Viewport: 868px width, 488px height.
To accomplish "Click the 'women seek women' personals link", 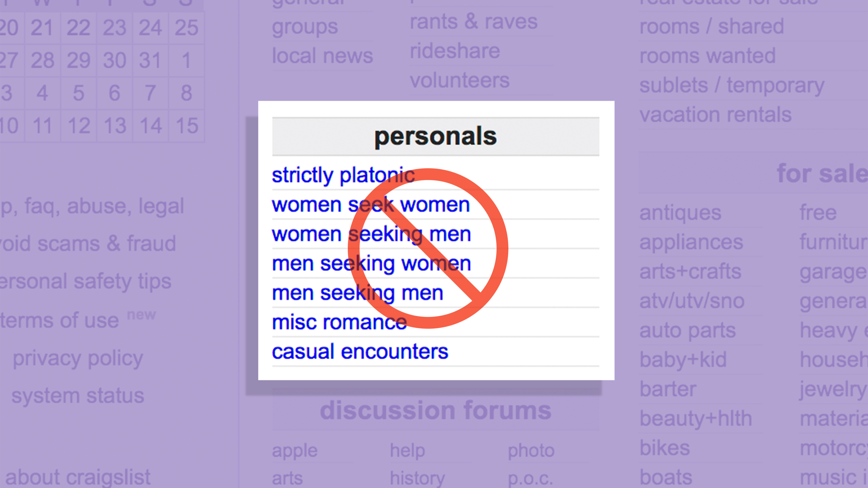I will click(371, 204).
